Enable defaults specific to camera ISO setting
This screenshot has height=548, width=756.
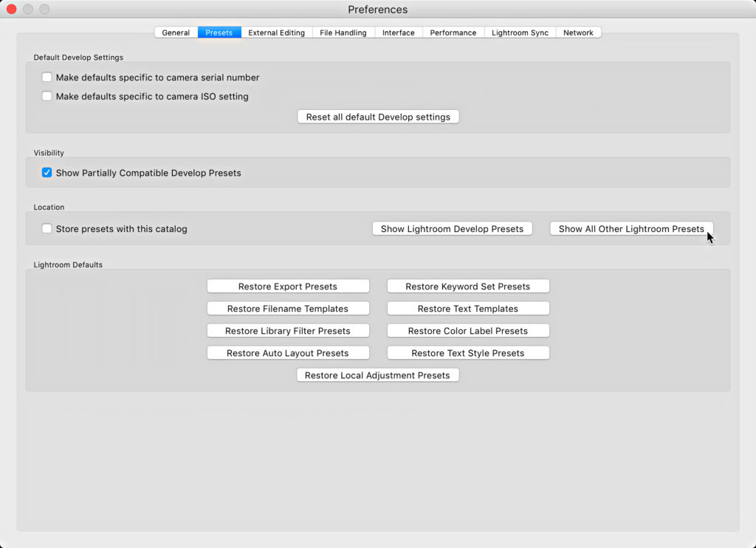coord(47,96)
